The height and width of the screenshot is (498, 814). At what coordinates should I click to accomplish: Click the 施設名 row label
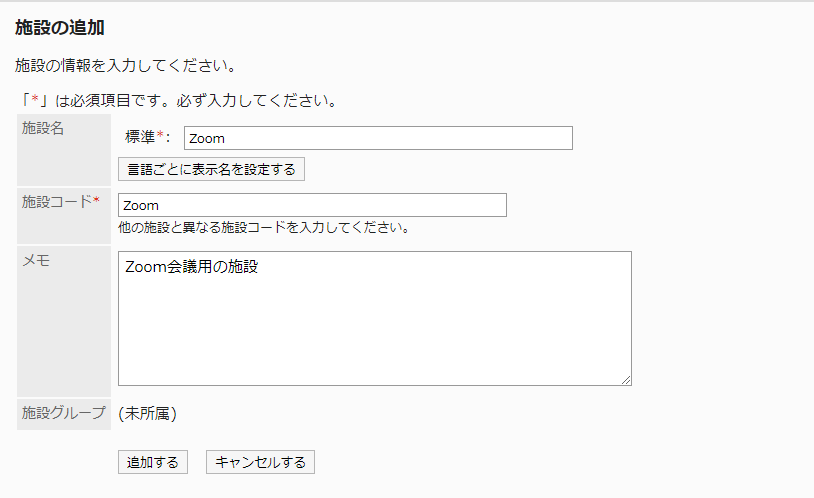tap(43, 128)
